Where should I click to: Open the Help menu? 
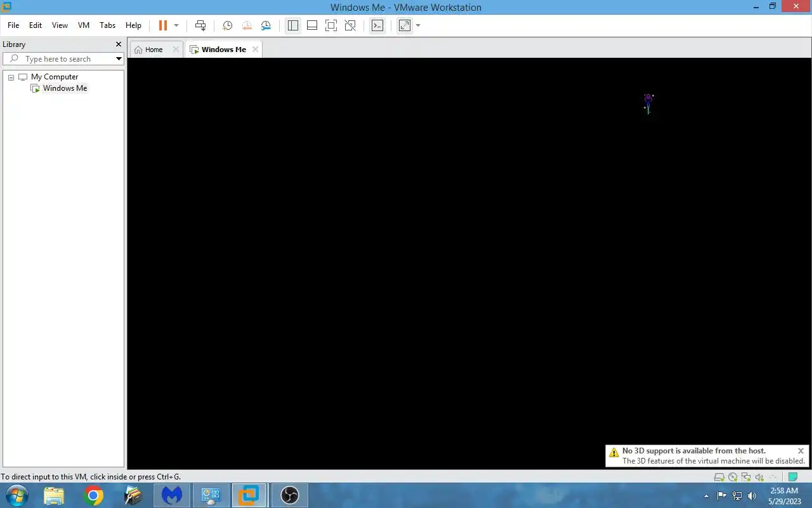coord(133,25)
